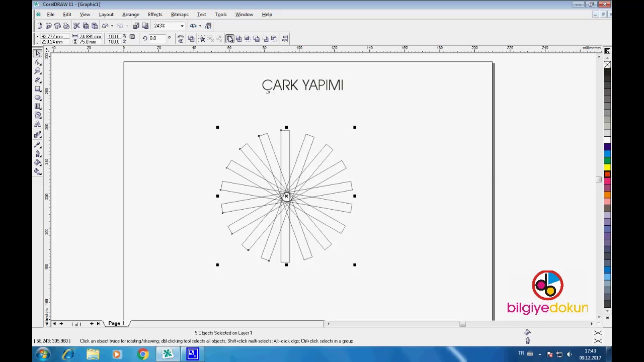
Task: Click the horizontal scrollbar thumb
Action: pyautogui.click(x=462, y=324)
